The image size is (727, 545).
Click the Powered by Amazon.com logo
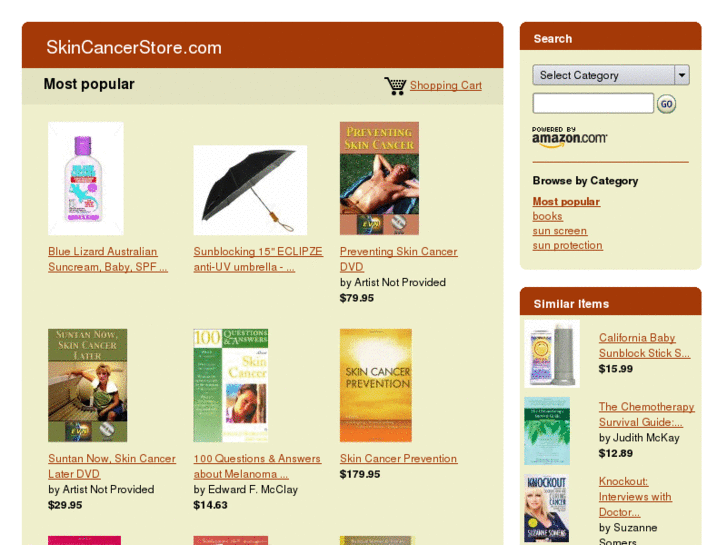point(569,137)
